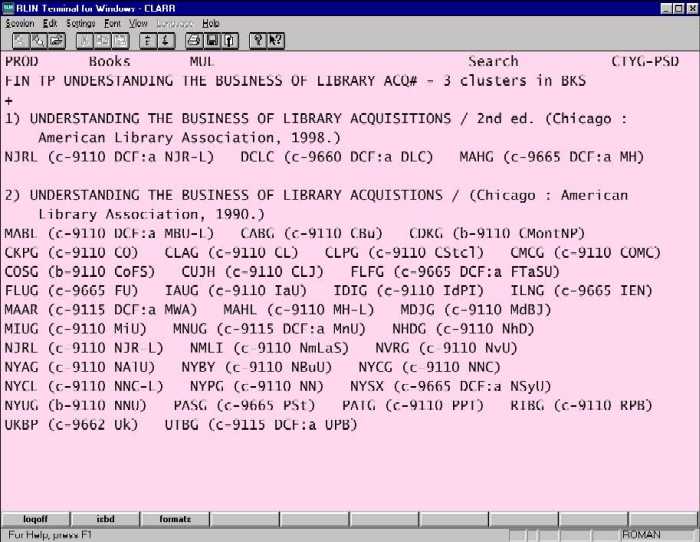Click the 'Books' header text

(x=109, y=61)
